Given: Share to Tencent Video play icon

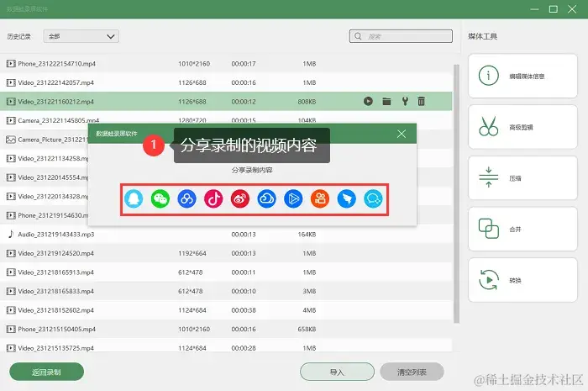Looking at the screenshot, I should click(x=293, y=199).
